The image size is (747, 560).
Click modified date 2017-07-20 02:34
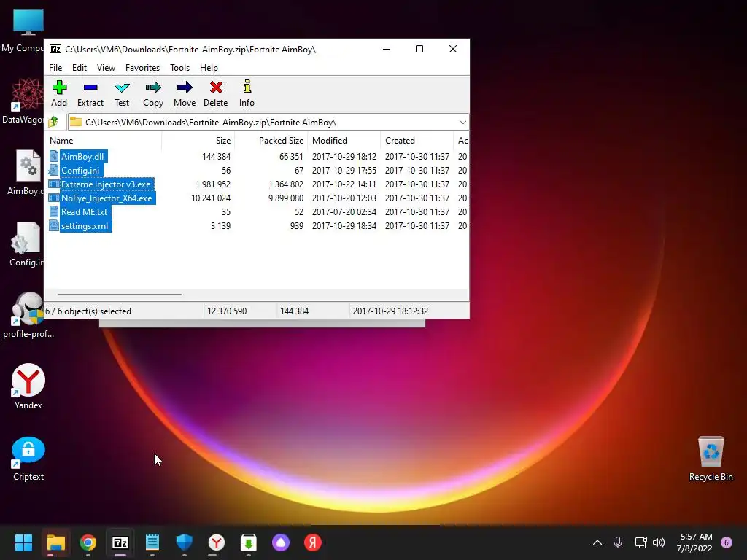(344, 211)
